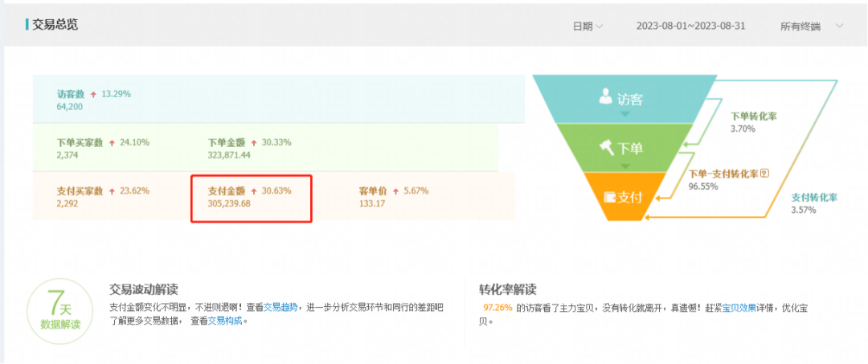Click the red up arrow next to 访客数
868x364 pixels.
click(x=93, y=94)
